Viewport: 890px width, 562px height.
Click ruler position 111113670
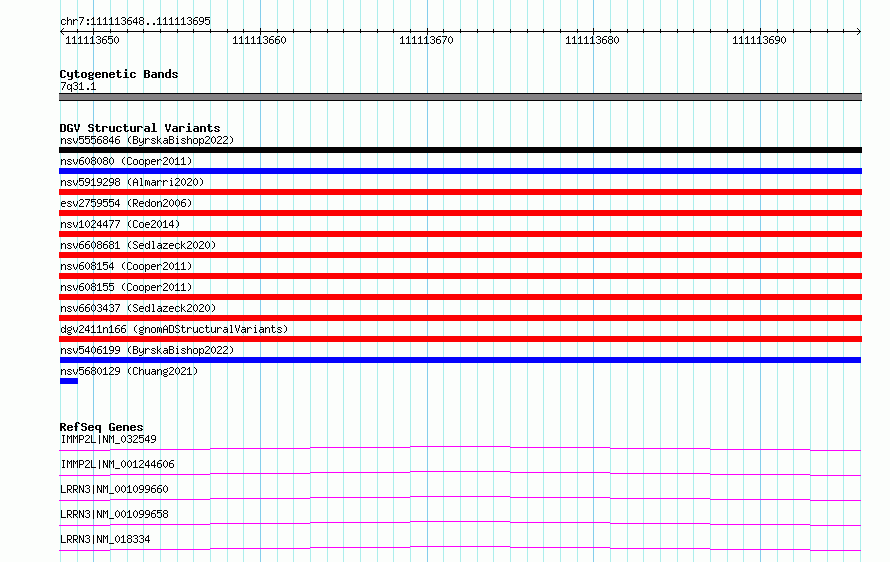coord(426,40)
